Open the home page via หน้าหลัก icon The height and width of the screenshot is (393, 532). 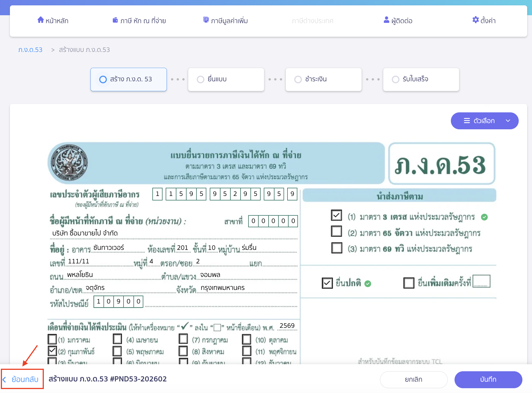click(40, 20)
